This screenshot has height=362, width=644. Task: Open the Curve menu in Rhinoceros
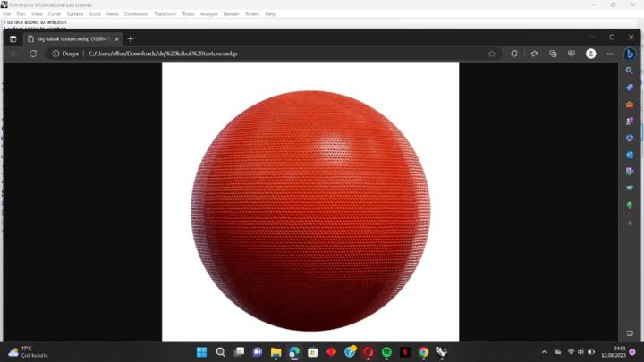[x=55, y=14]
